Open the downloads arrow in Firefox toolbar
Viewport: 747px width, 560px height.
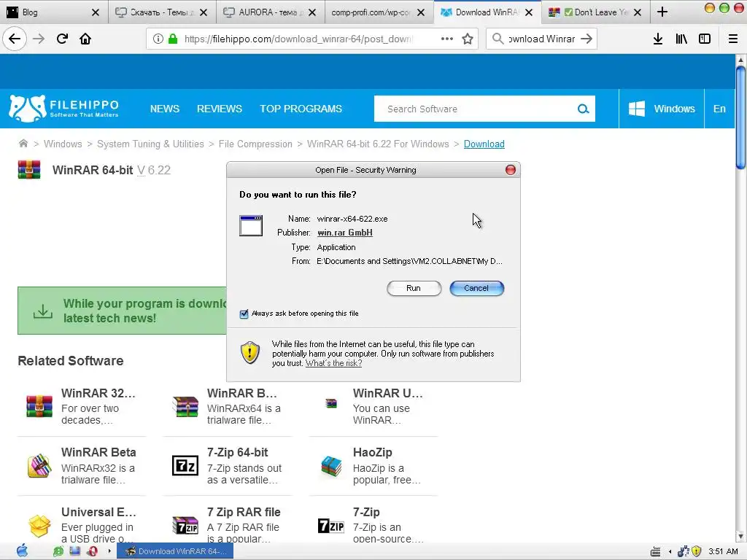pyautogui.click(x=658, y=39)
